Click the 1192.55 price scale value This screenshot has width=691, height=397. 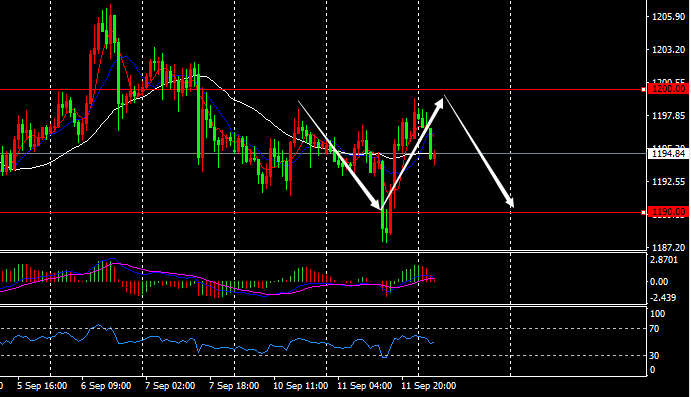(669, 182)
